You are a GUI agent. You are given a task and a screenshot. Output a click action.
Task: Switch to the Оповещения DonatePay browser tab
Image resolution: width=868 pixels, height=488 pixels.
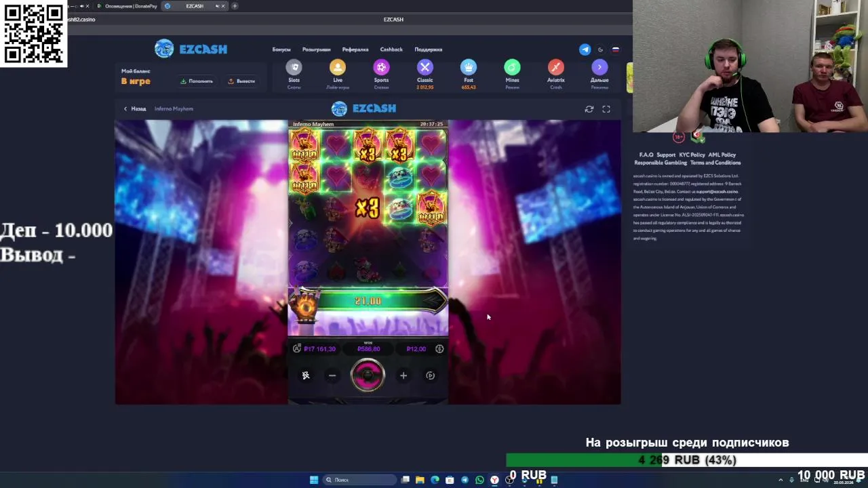click(127, 6)
